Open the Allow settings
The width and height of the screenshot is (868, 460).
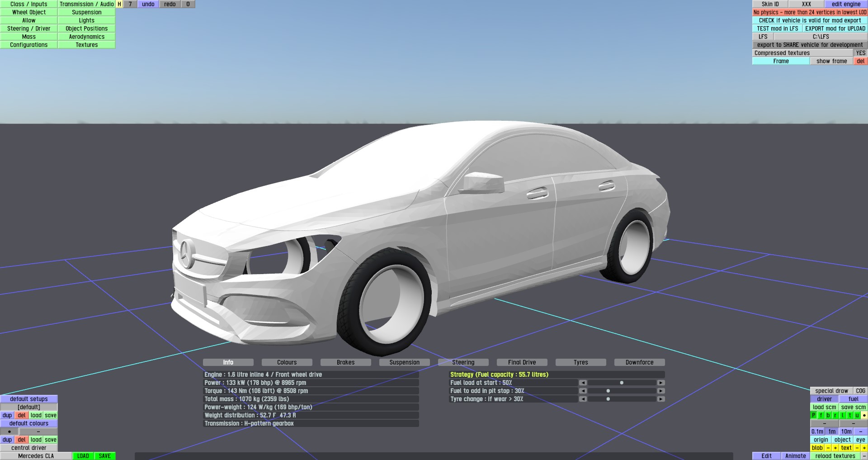[x=29, y=20]
